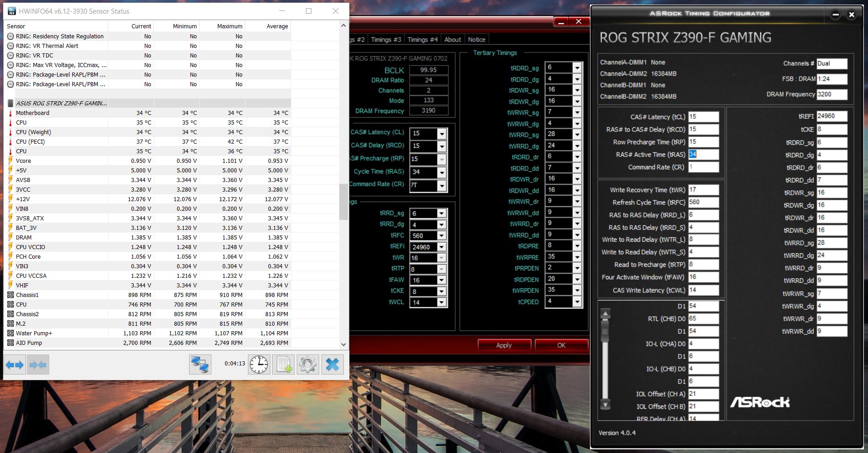Open HWiNFO sensor settings gear icon

(x=308, y=364)
